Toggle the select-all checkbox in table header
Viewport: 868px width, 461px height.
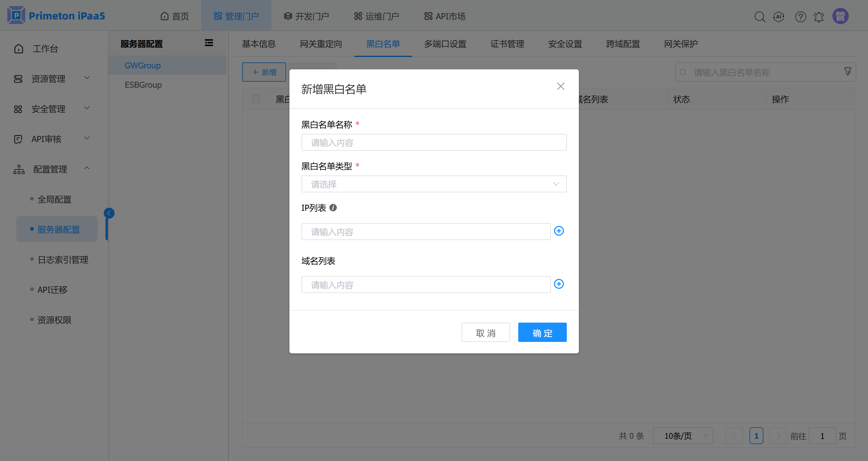tap(256, 99)
